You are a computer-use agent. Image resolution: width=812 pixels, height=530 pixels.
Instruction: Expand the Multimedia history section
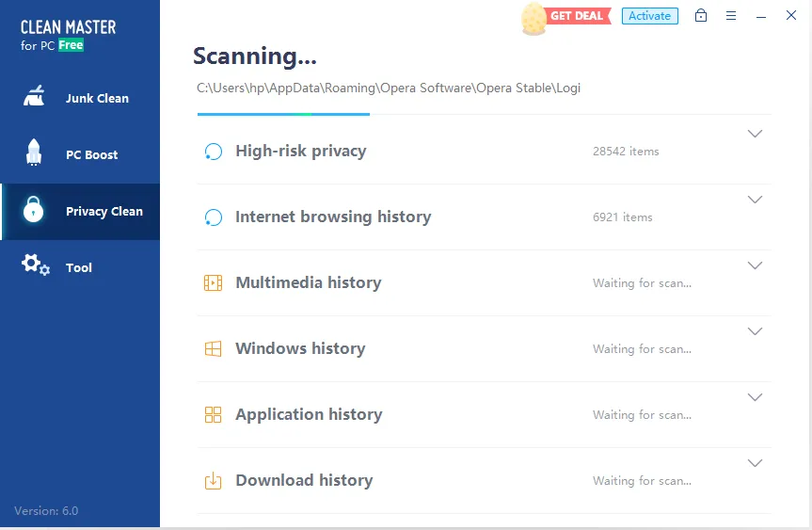pos(755,265)
